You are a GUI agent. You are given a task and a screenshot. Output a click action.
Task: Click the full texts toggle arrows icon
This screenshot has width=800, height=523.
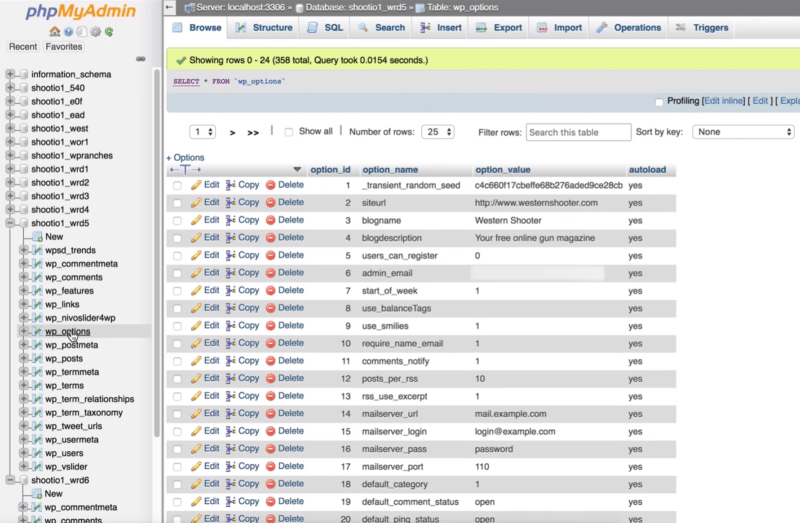185,170
